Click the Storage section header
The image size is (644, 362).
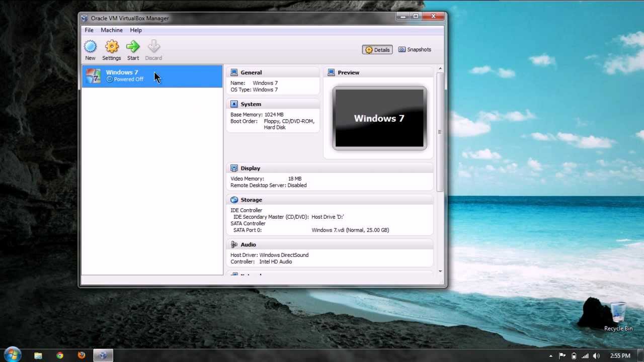click(x=330, y=200)
